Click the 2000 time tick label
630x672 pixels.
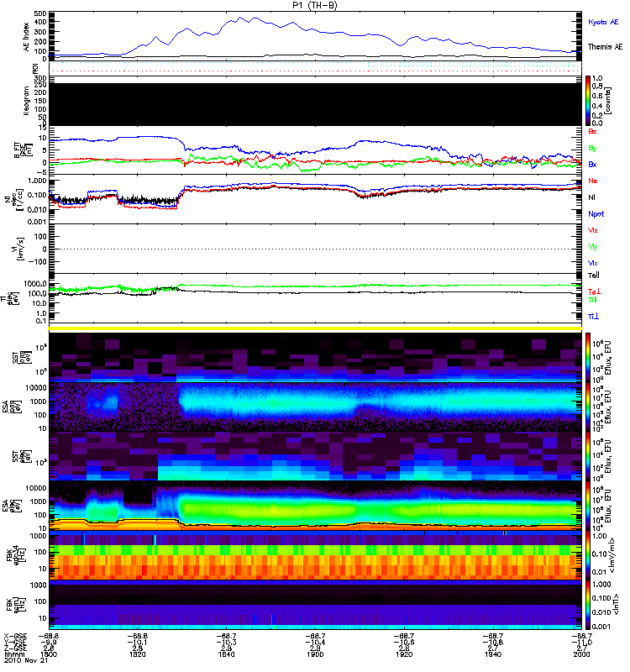coord(581,654)
